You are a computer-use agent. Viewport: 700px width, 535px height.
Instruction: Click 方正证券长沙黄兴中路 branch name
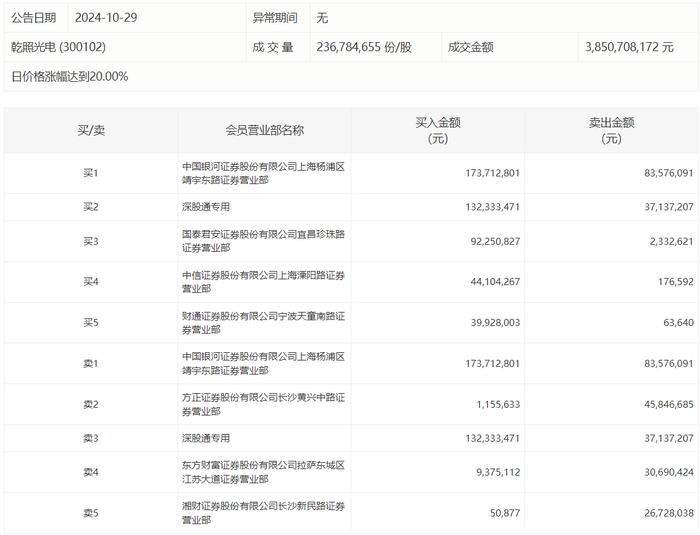[x=263, y=405]
